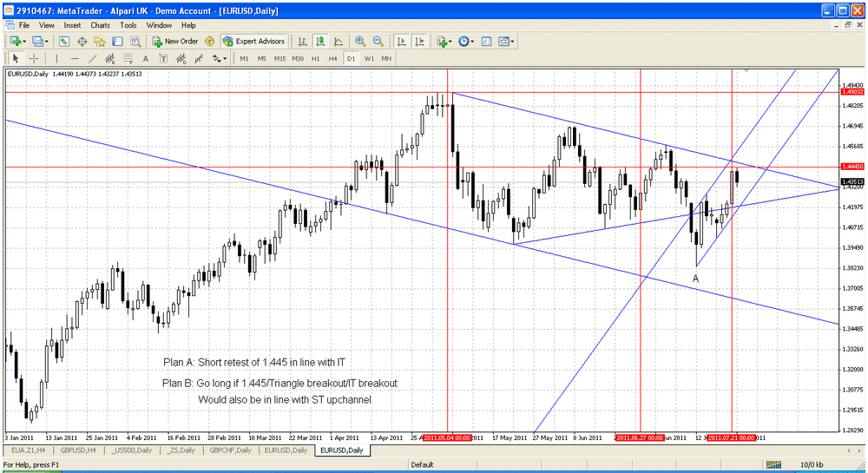Toggle the Navigator (star folder) icon
This screenshot has width=868, height=473.
pyautogui.click(x=99, y=41)
